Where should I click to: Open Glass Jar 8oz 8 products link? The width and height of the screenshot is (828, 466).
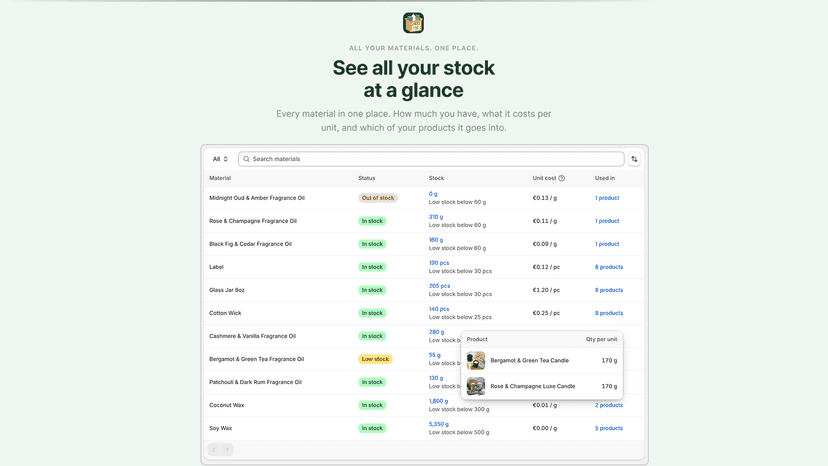(x=609, y=290)
